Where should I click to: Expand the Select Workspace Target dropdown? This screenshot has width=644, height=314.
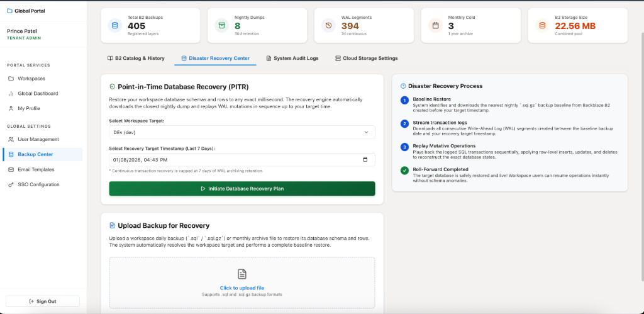pyautogui.click(x=242, y=132)
